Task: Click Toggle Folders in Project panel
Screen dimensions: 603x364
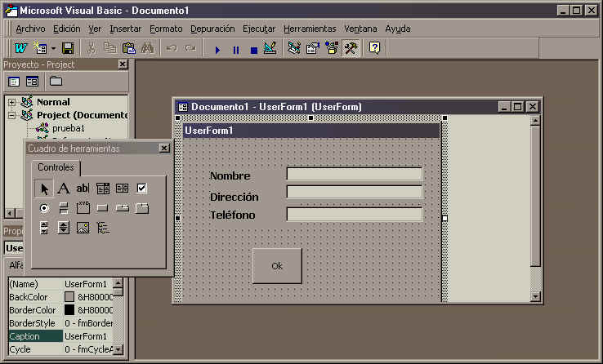Action: coord(56,81)
